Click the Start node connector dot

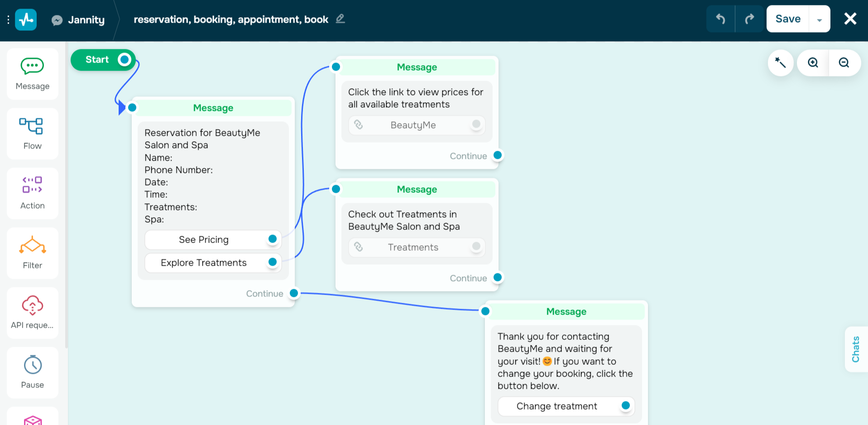click(125, 60)
